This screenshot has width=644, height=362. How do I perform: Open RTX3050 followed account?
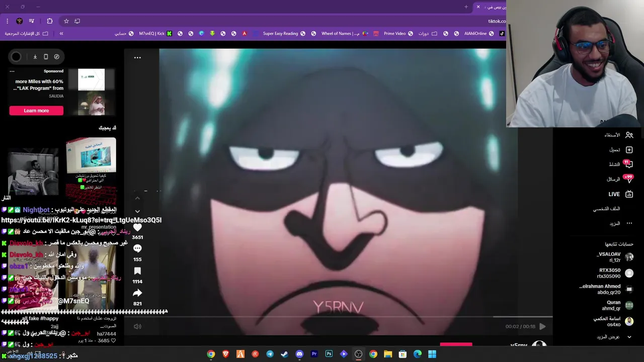pos(615,273)
